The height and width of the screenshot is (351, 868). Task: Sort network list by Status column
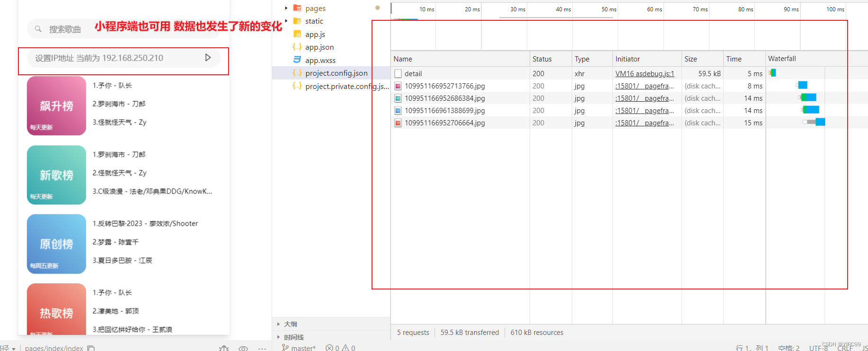point(551,59)
